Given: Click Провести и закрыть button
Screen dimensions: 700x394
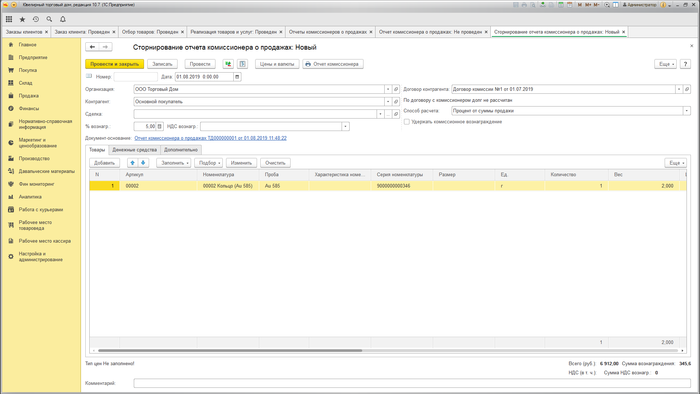Looking at the screenshot, I should click(x=114, y=64).
